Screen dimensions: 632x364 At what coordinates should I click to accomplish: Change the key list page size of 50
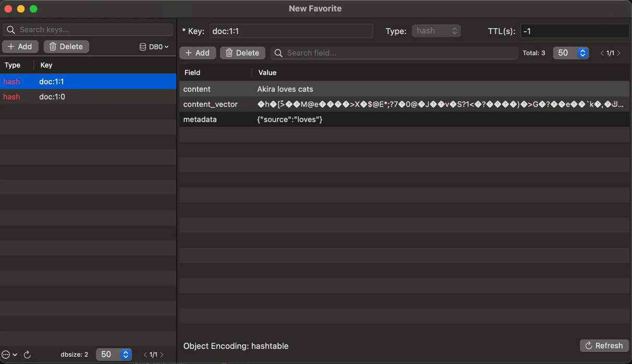coord(114,354)
